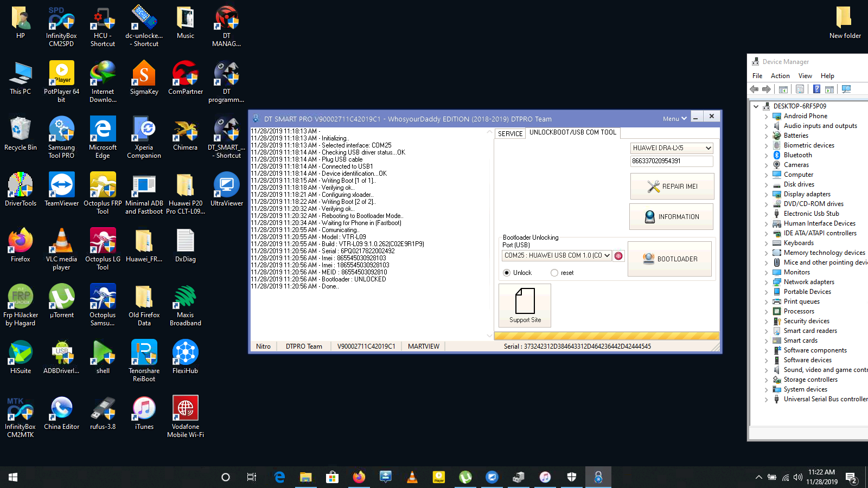
Task: Open Firefox from the taskbar
Action: click(x=359, y=477)
